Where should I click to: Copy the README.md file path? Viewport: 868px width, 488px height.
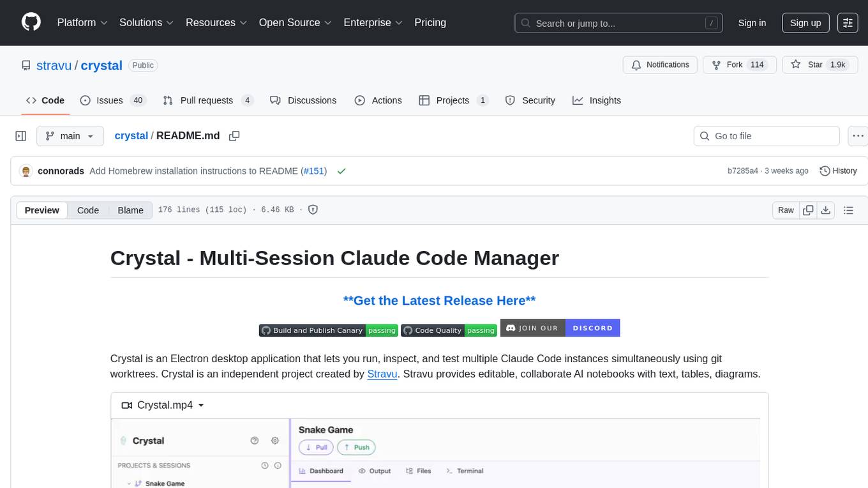234,135
